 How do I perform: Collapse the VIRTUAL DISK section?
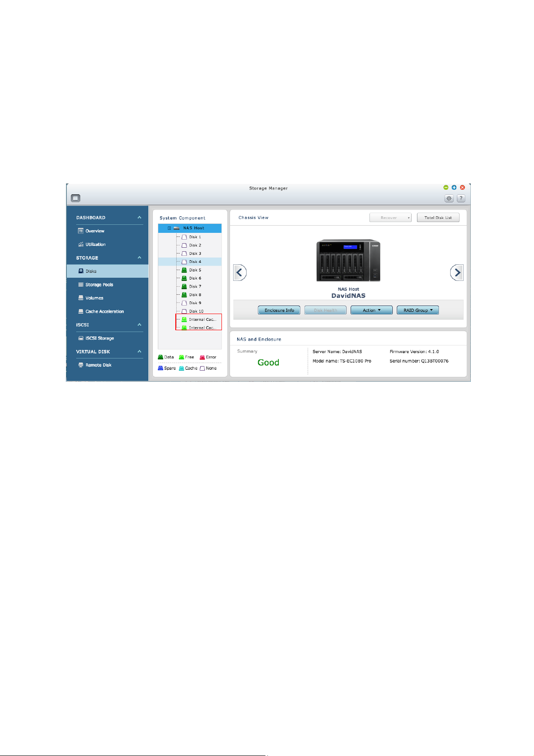click(x=139, y=351)
